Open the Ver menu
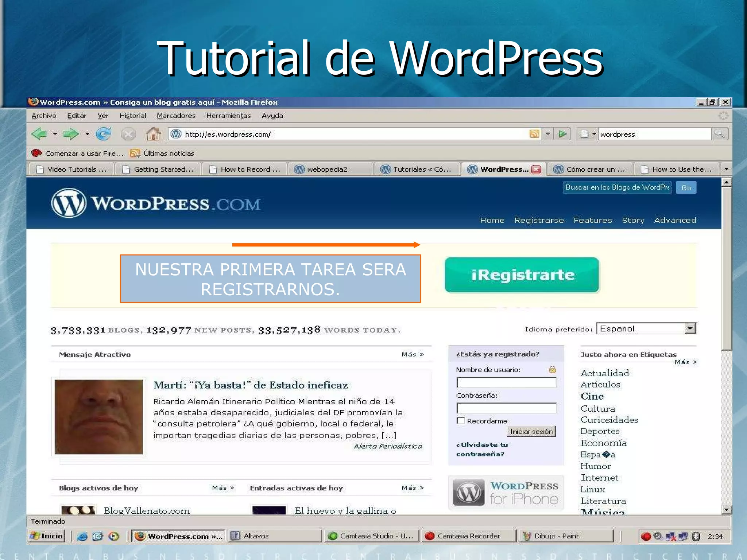 [103, 116]
